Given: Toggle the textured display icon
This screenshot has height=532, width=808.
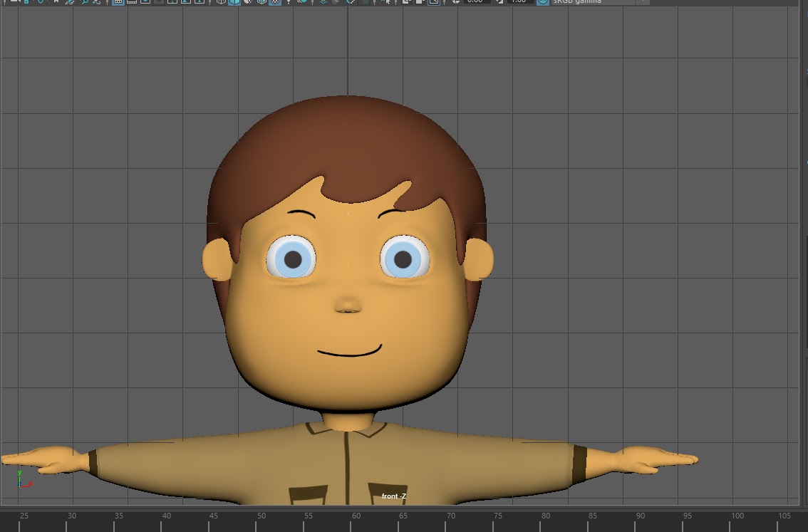Looking at the screenshot, I should 275,2.
